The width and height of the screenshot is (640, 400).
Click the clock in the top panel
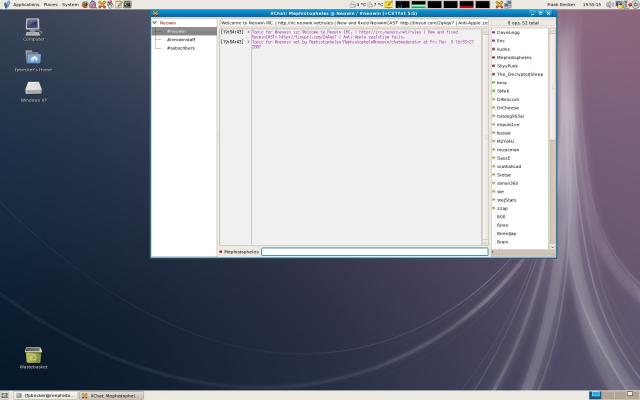pos(591,4)
